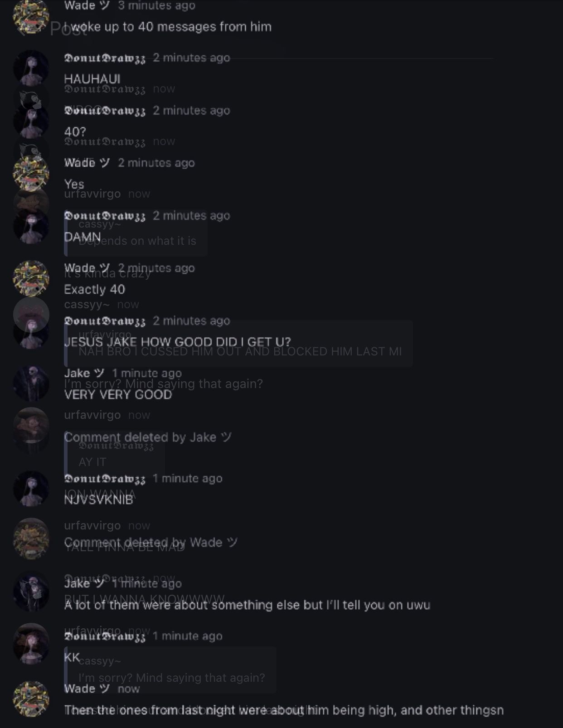This screenshot has height=728, width=563.
Task: Open Wade's avatar next to Exactly 40
Action: pyautogui.click(x=31, y=278)
